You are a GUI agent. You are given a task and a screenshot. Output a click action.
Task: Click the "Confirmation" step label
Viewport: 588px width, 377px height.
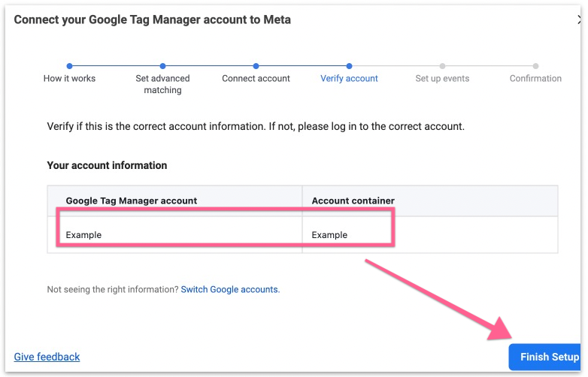pyautogui.click(x=535, y=78)
